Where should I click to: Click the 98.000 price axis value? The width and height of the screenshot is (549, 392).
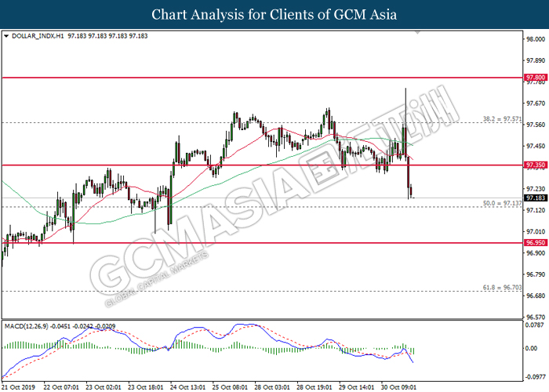(x=536, y=39)
